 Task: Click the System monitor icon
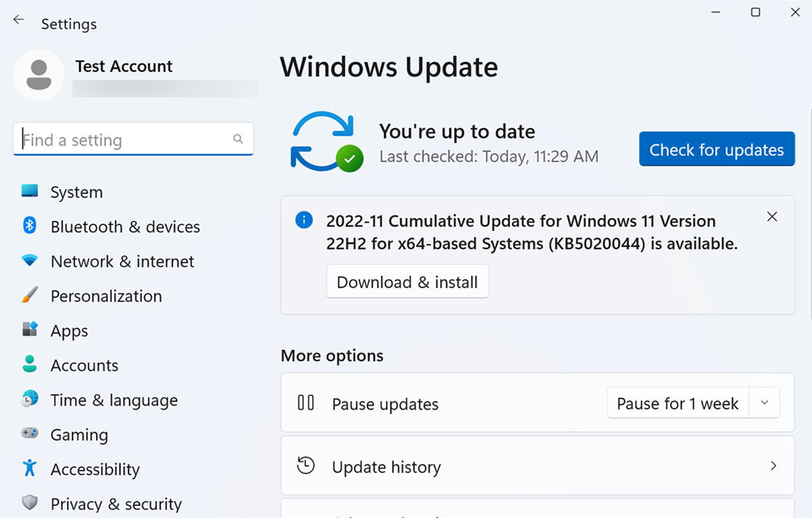click(x=29, y=191)
